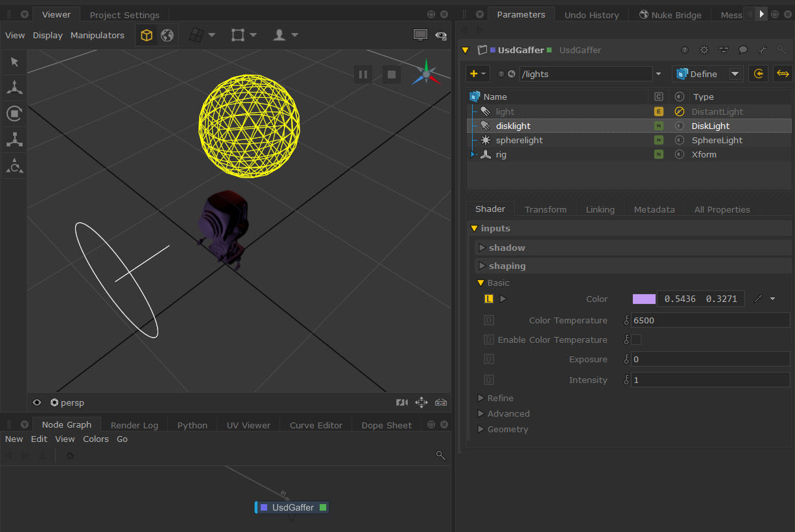Toggle the viewer visibility eye icon top right
The height and width of the screenshot is (532, 795).
[x=441, y=36]
